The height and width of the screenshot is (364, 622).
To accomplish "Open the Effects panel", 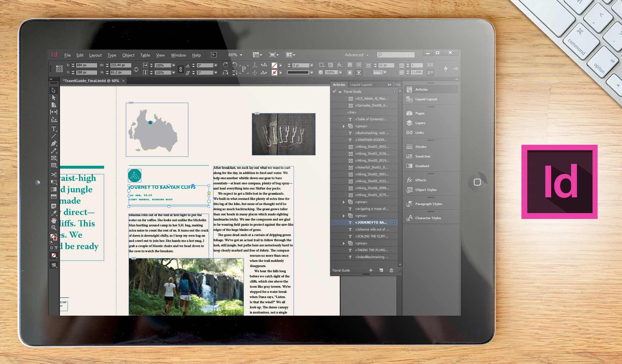I will click(421, 180).
